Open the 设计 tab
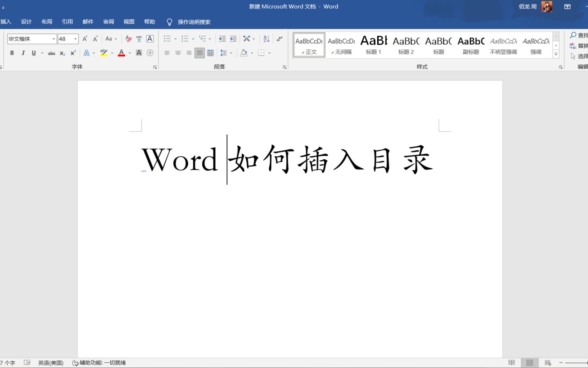Viewport: 588px width, 368px height. tap(26, 22)
